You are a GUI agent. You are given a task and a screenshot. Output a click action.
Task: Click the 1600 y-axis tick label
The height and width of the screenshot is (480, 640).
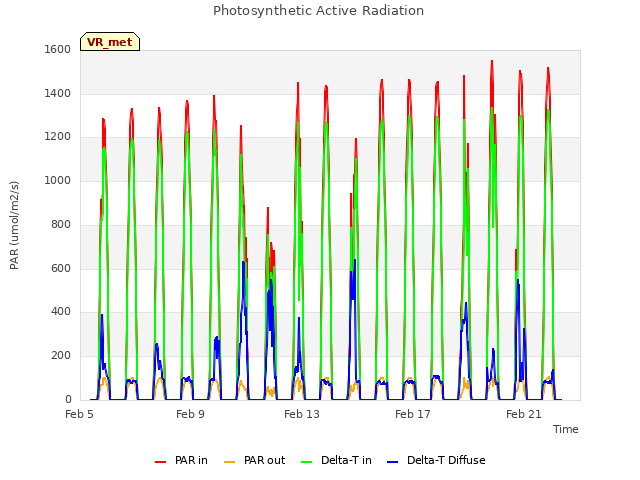coord(58,49)
